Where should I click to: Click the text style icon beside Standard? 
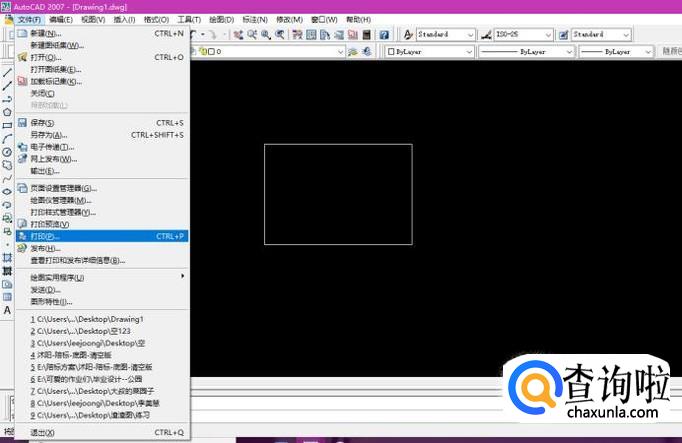407,34
